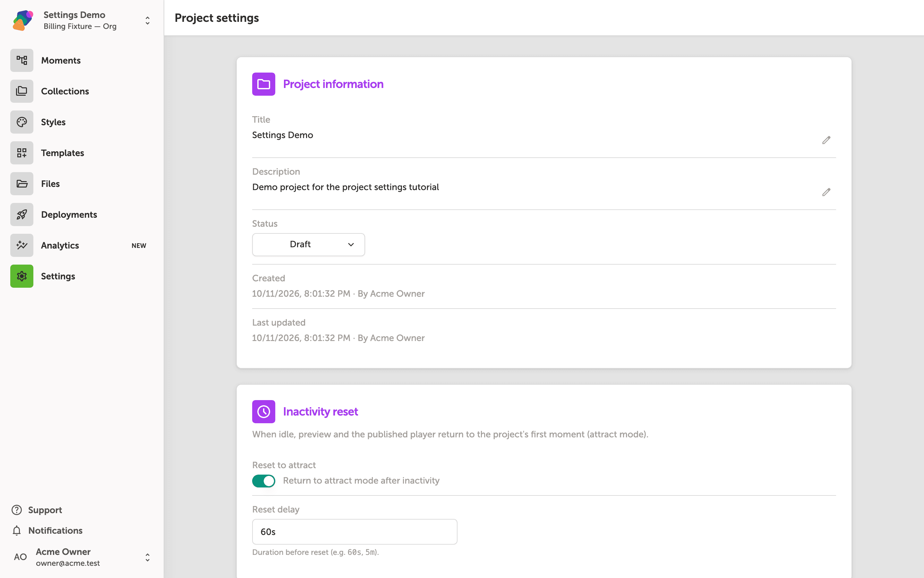Click the AO user avatar initials
Screen dimensions: 924x578
(x=20, y=557)
